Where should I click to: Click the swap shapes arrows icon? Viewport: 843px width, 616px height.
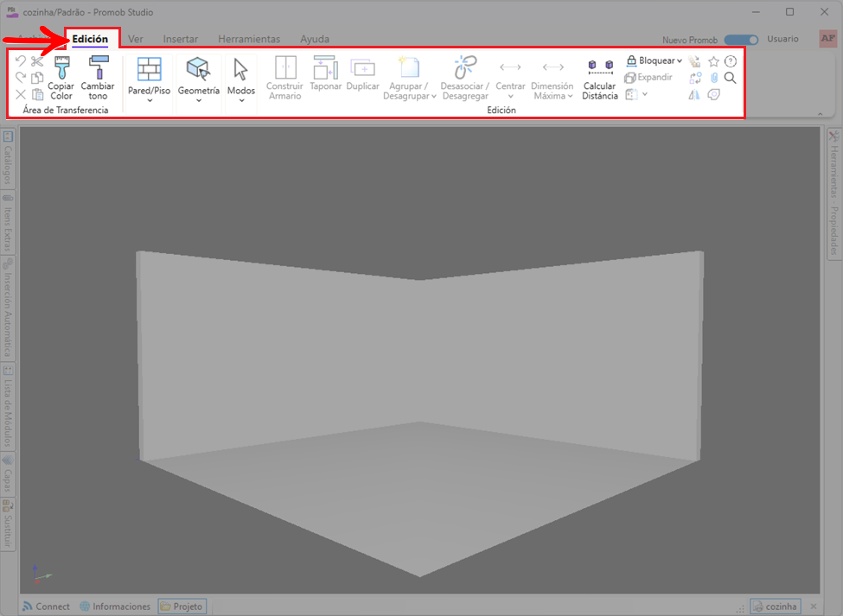(694, 78)
